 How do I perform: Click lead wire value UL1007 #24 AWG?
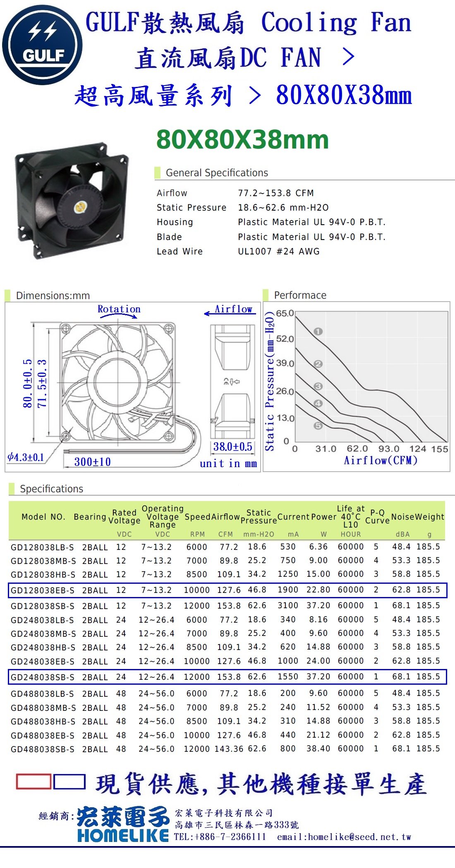coord(278,251)
